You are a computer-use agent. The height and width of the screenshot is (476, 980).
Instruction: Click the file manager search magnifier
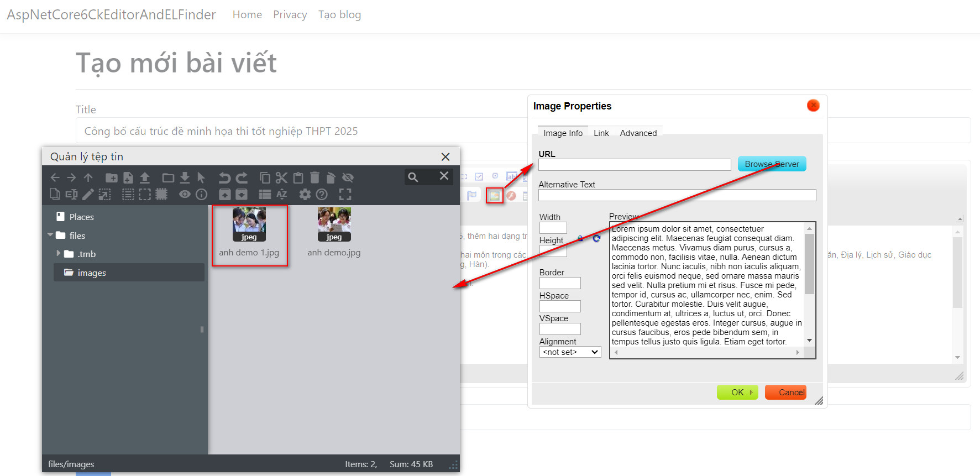click(x=413, y=177)
